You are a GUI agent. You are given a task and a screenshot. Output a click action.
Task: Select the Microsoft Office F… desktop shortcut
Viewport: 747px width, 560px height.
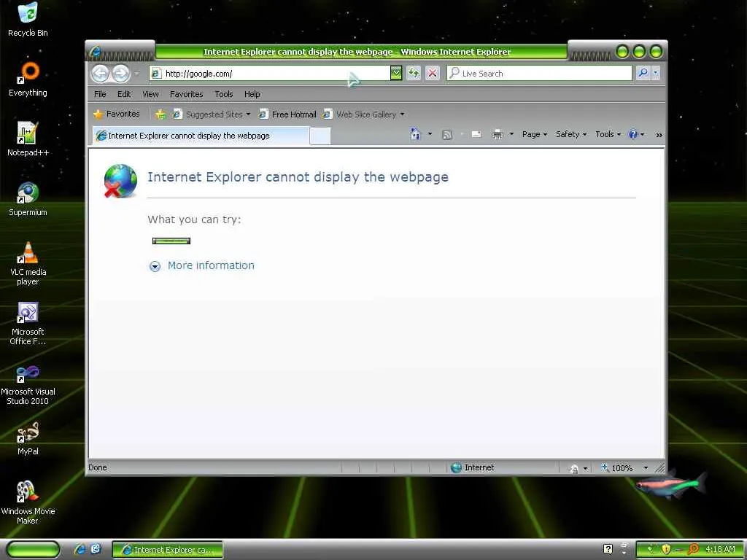[28, 323]
